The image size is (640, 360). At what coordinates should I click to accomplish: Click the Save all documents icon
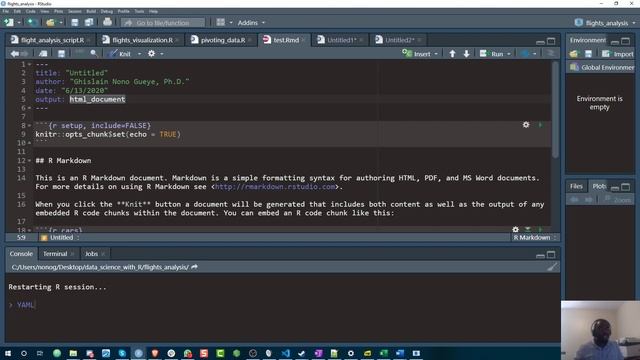[89, 22]
